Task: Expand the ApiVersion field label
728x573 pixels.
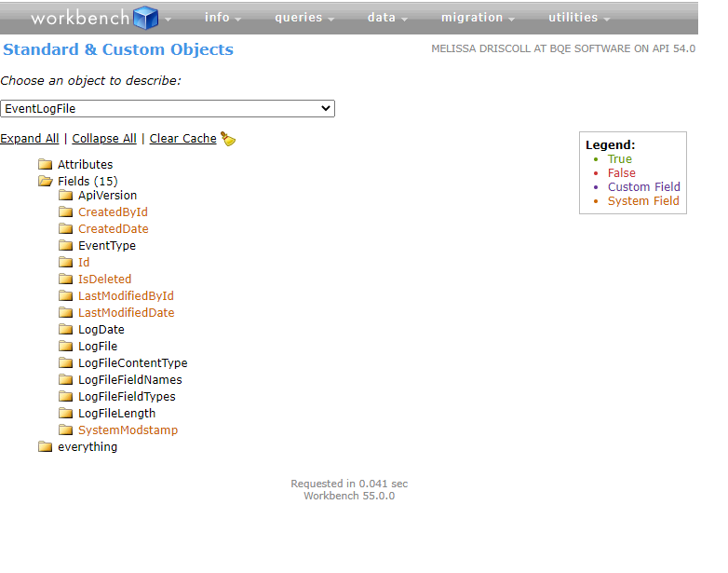Action: point(108,195)
